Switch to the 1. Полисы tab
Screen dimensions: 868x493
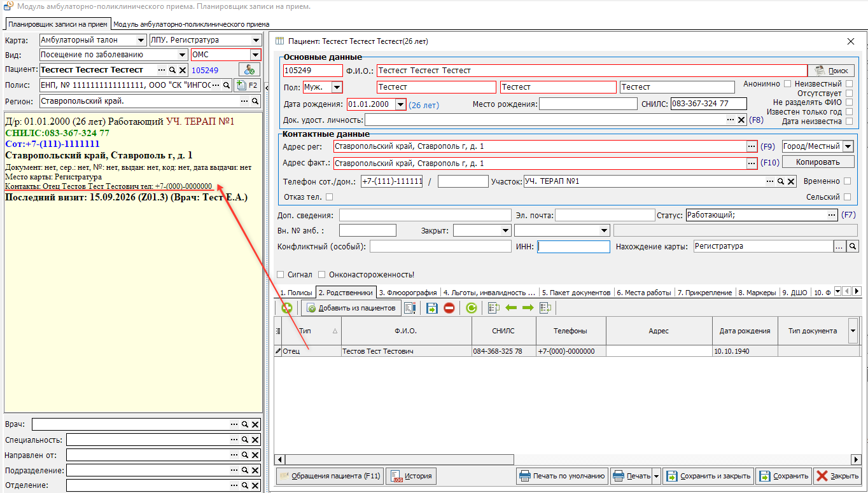coord(297,293)
